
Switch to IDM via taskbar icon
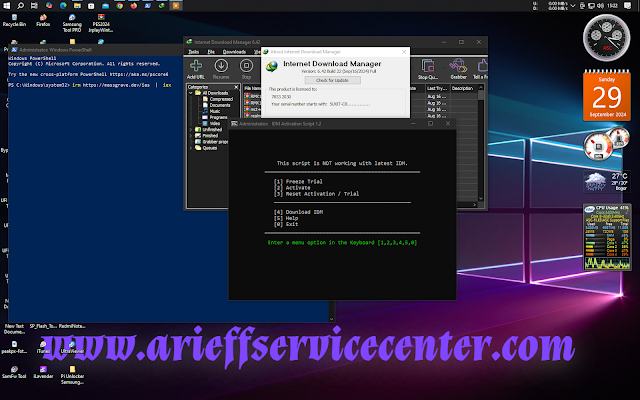162,6
